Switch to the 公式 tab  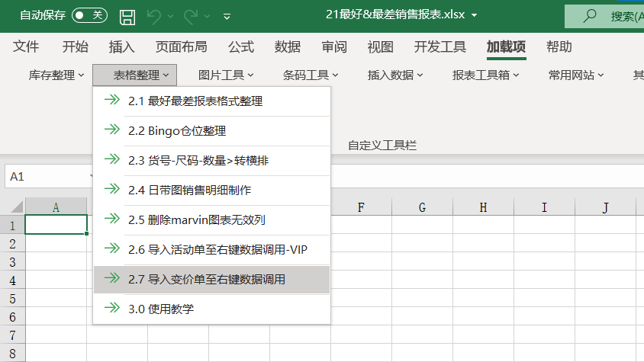tap(241, 46)
